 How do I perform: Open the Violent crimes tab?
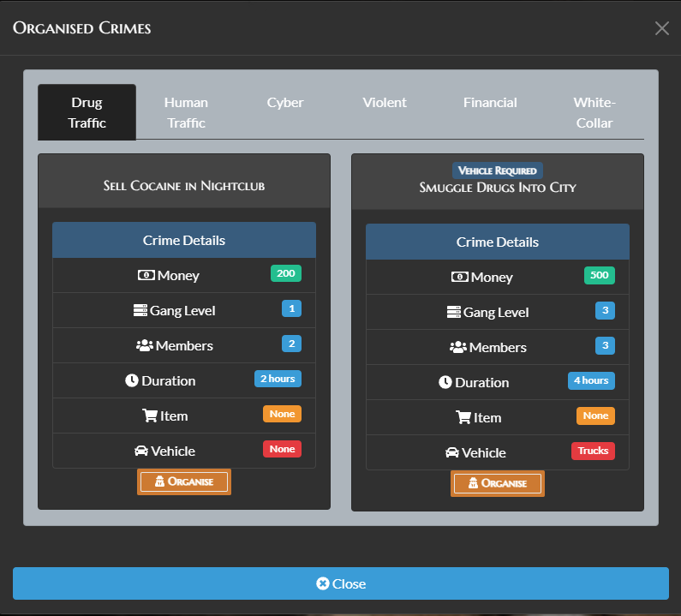coord(385,103)
